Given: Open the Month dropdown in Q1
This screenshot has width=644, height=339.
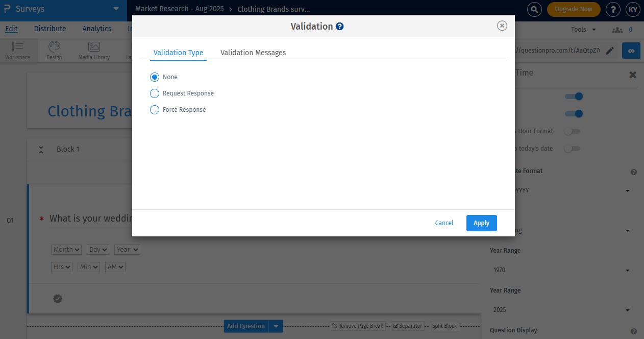Looking at the screenshot, I should [66, 249].
